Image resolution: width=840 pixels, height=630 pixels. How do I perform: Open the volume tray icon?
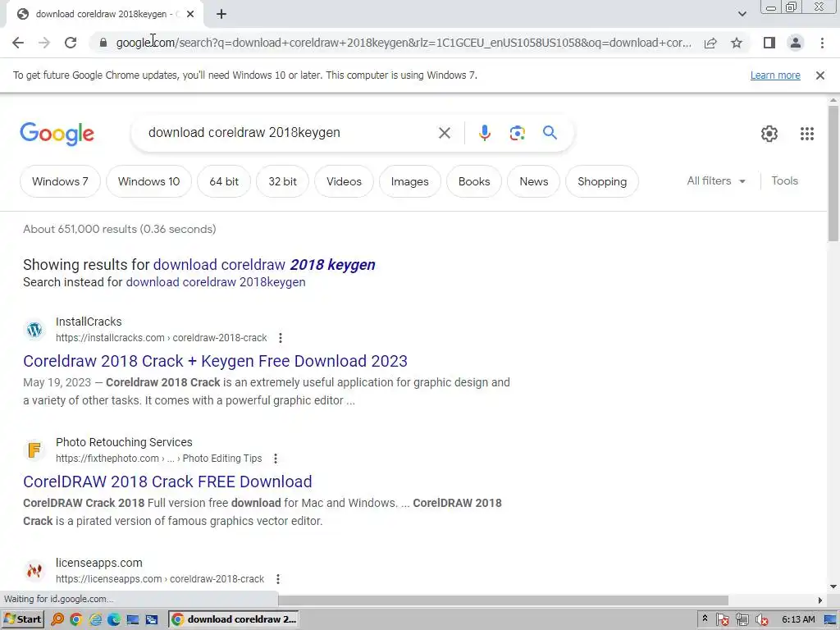pos(762,620)
